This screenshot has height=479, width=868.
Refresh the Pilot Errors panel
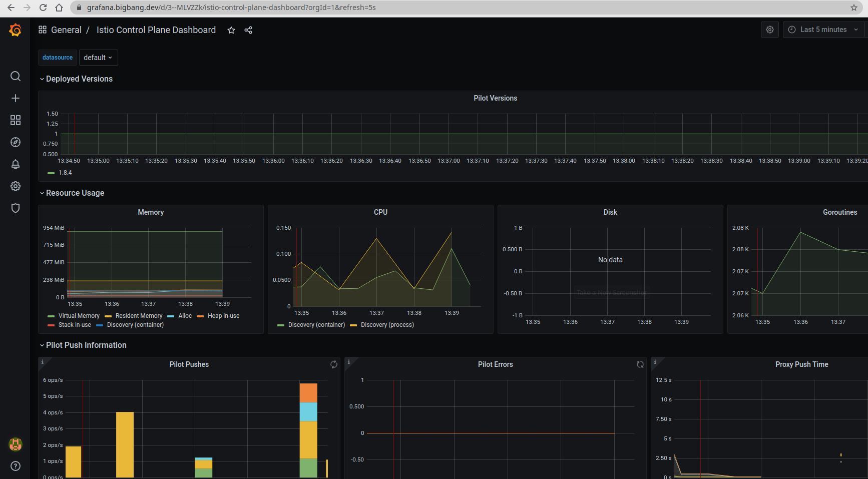(x=640, y=364)
